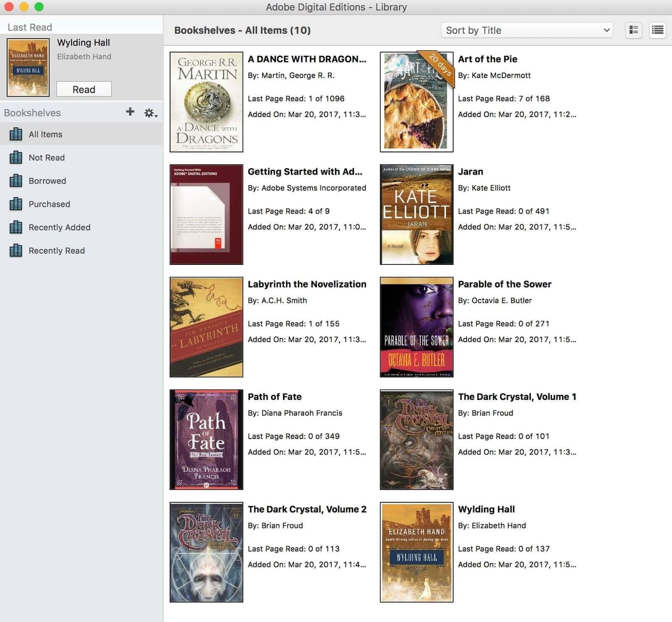Click the 'Wylding Hall' title in the grid
This screenshot has width=672, height=622.
tap(486, 509)
